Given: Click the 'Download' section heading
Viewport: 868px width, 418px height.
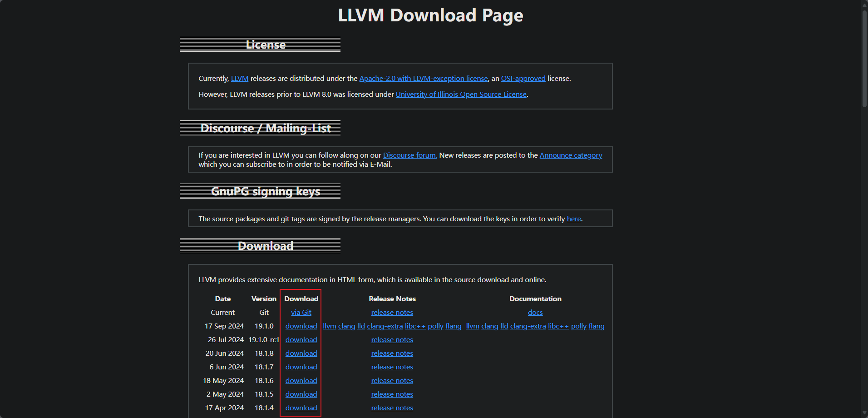Looking at the screenshot, I should click(266, 246).
